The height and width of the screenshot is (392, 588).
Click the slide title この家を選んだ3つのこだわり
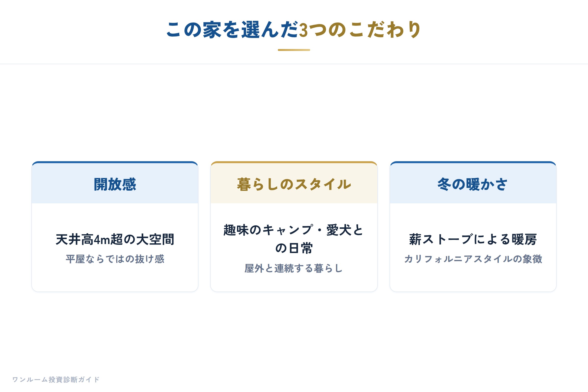(x=294, y=29)
